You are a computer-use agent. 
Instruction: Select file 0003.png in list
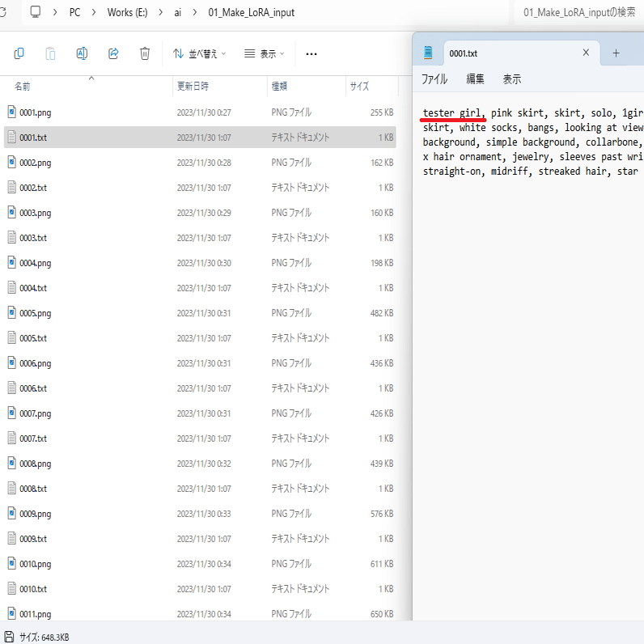(x=200, y=212)
